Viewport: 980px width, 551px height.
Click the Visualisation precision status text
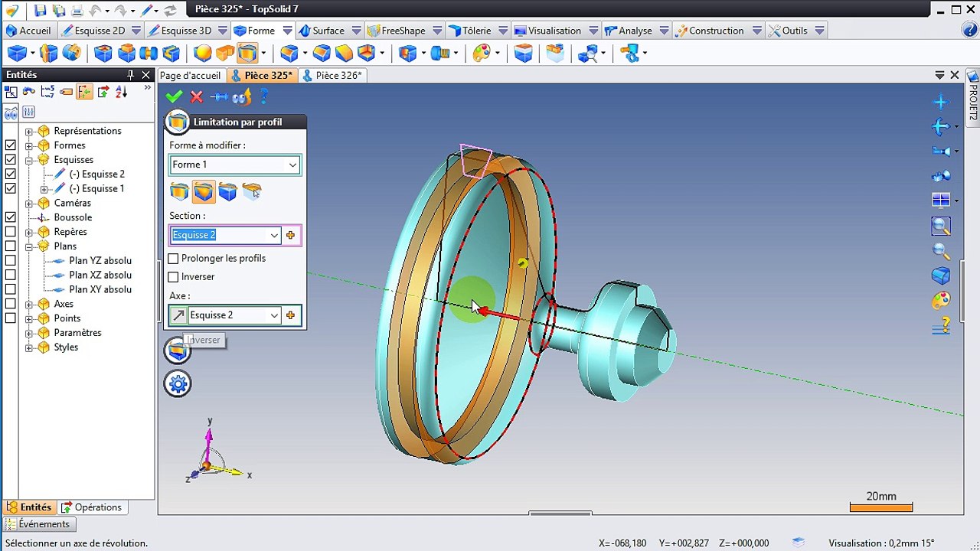point(881,543)
